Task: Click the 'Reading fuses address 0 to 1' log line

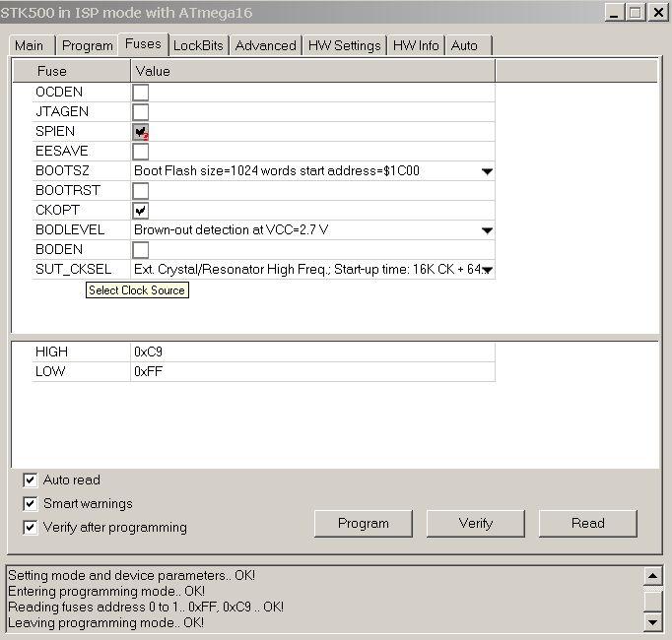Action: 146,607
